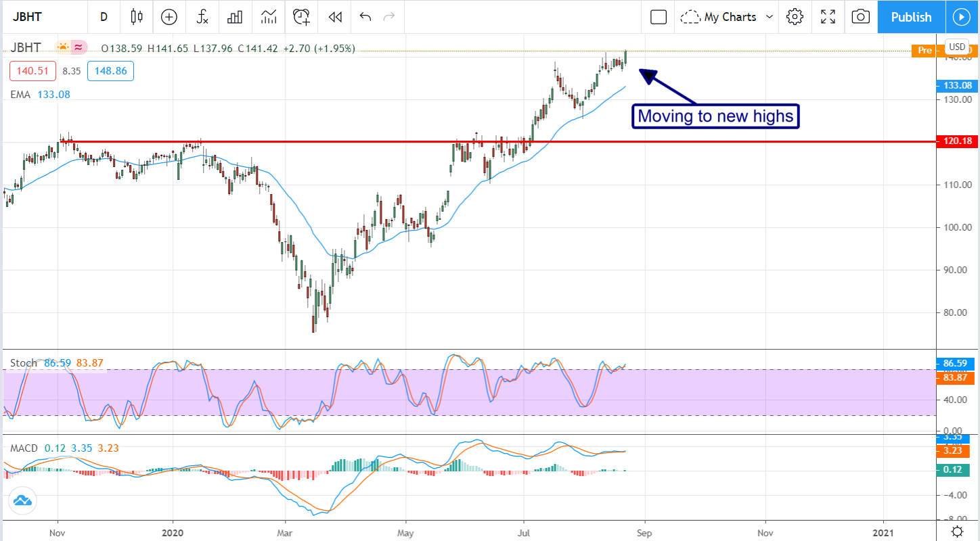The image size is (980, 541).
Task: Open the Financials bar-chart icon
Action: (235, 17)
